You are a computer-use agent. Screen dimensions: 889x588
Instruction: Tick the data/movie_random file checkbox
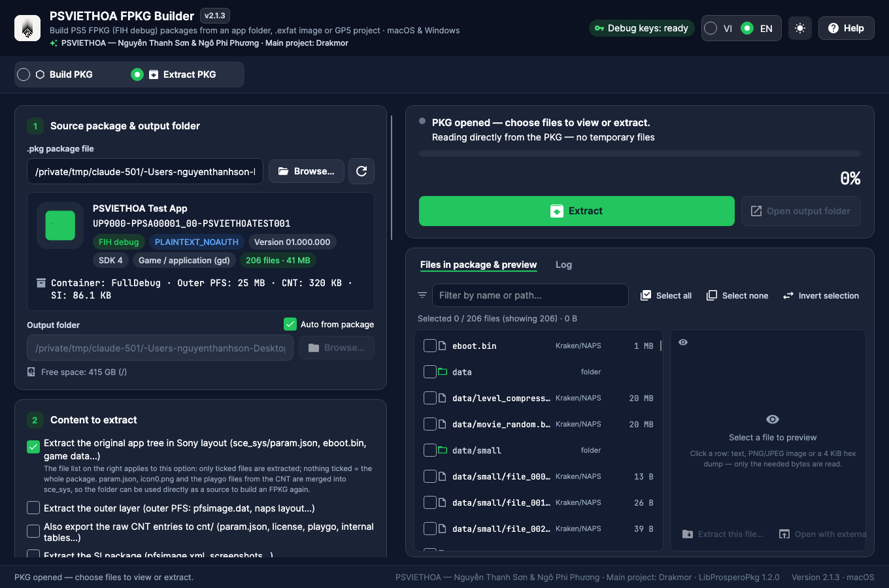tap(430, 424)
